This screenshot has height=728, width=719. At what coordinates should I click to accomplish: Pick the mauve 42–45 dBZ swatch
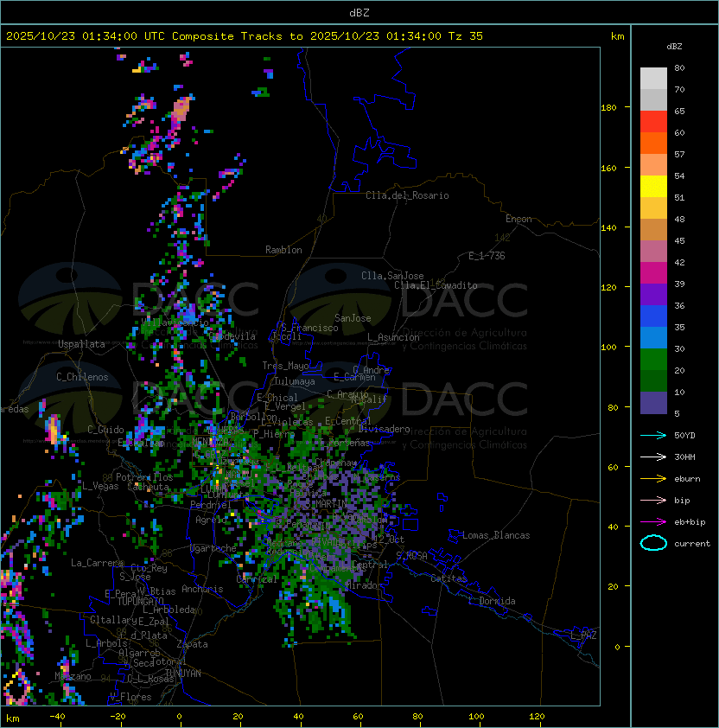click(x=653, y=252)
